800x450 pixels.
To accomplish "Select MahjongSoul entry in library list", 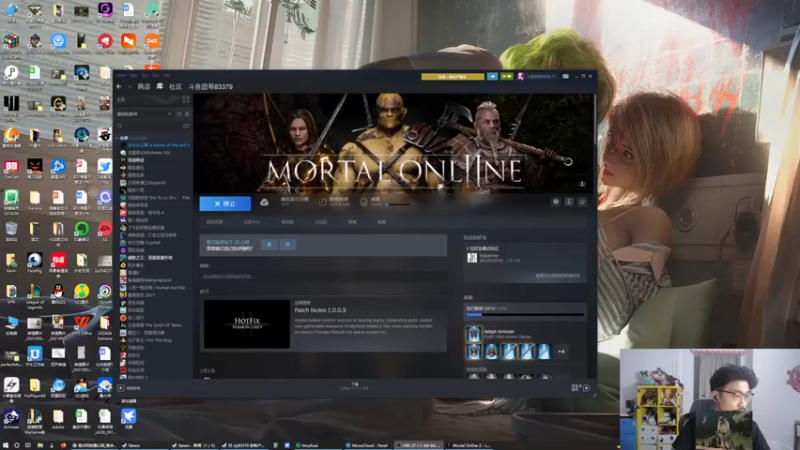I will click(145, 280).
